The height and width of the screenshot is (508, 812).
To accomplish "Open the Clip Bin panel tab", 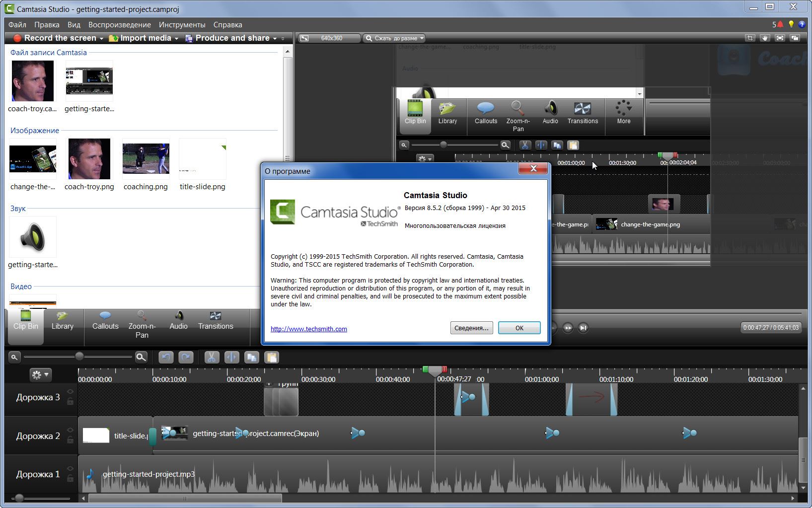I will 26,326.
